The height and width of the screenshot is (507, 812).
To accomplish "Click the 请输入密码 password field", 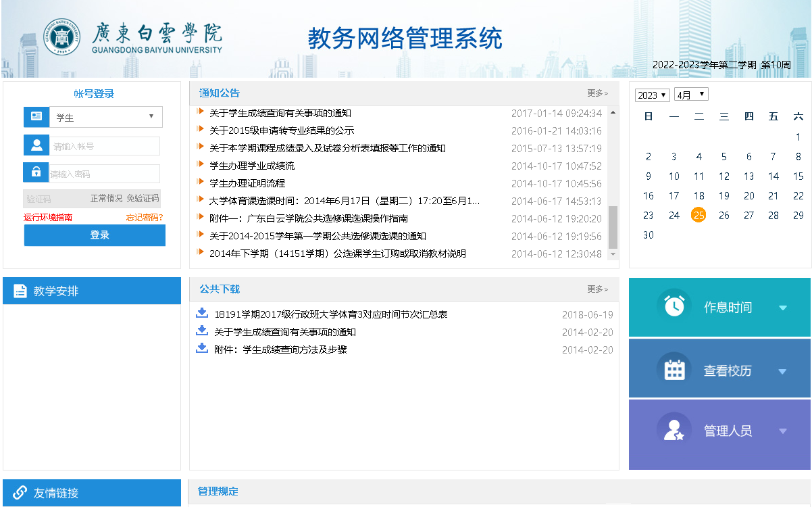I will click(x=105, y=174).
